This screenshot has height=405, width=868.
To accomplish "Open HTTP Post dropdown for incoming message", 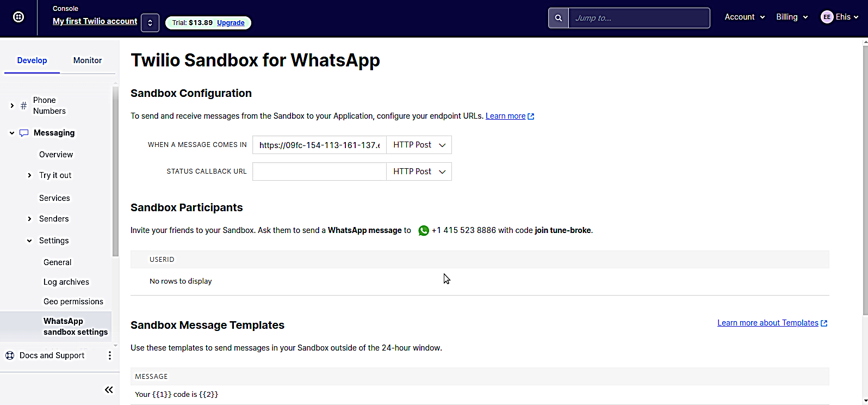I will [419, 145].
